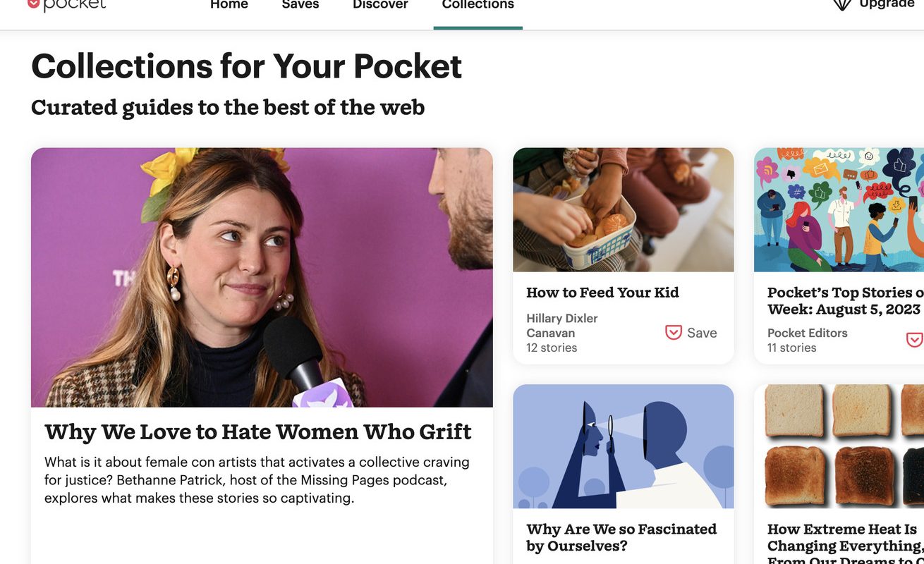
Task: Open the Home tab
Action: (x=229, y=5)
